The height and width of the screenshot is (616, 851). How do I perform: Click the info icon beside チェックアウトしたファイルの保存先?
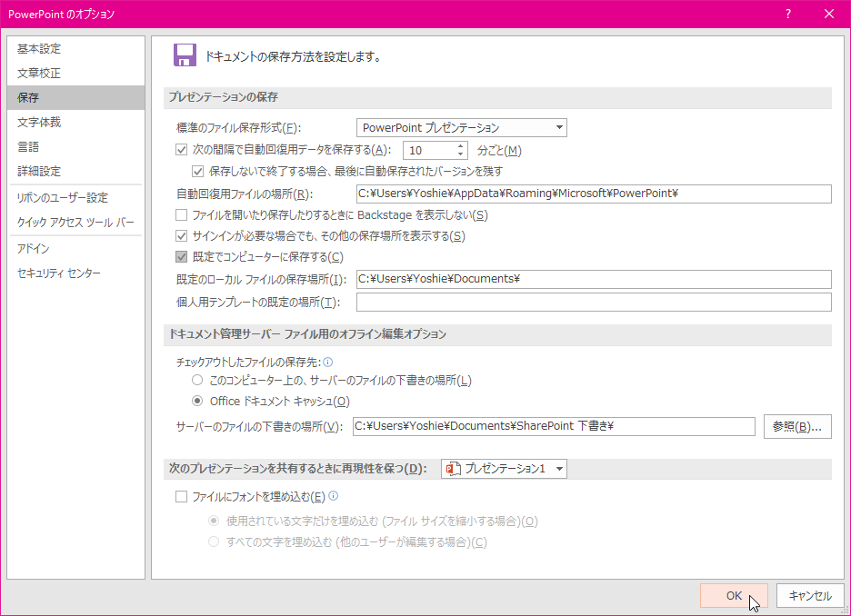[328, 362]
